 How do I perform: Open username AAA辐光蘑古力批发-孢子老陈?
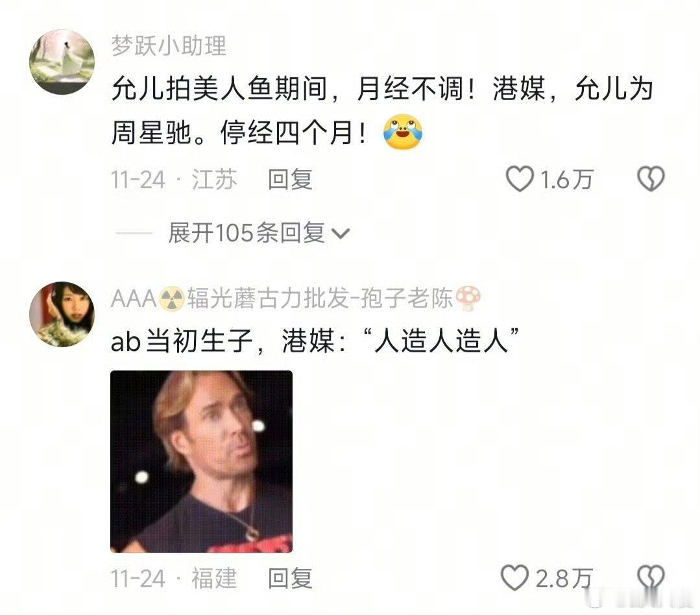296,298
